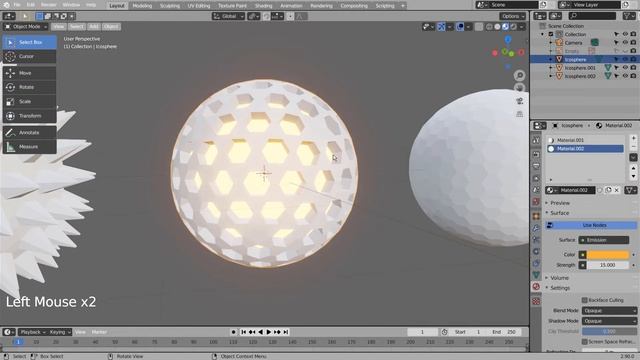Viewport: 640px width, 360px height.
Task: Select wireframe viewport shading mode
Action: point(489,27)
